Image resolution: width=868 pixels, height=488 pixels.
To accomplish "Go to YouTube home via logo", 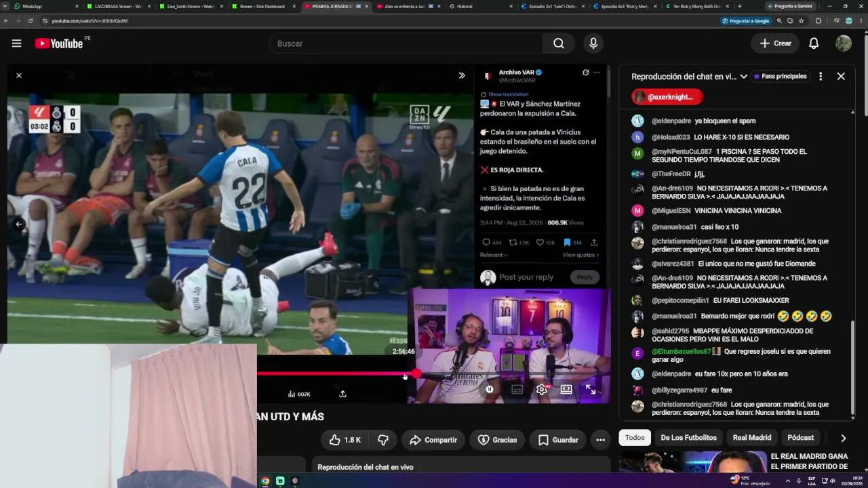I will pyautogui.click(x=59, y=43).
